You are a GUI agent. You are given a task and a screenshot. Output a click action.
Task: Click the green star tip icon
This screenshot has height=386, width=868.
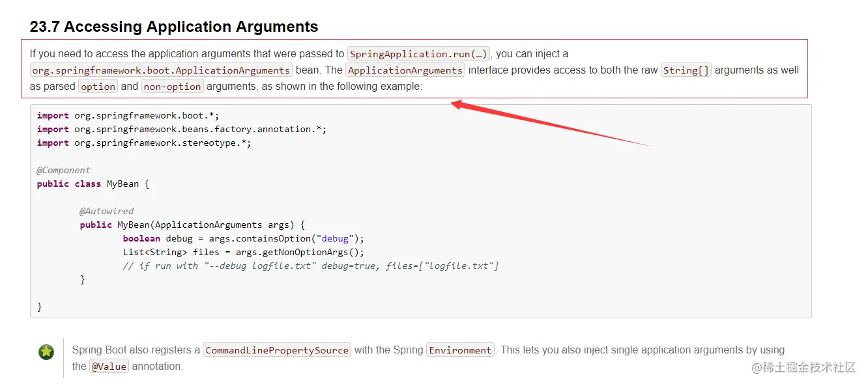(x=46, y=352)
